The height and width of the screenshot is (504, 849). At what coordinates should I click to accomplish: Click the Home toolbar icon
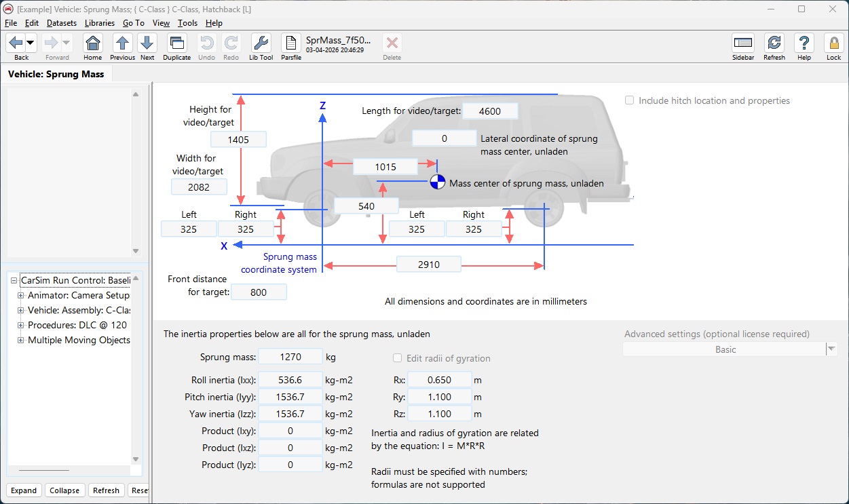93,45
